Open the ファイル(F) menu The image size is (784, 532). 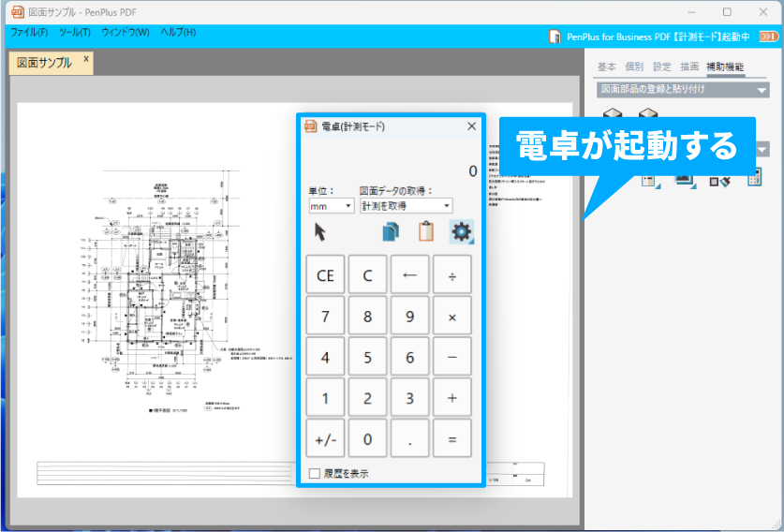pyautogui.click(x=29, y=33)
